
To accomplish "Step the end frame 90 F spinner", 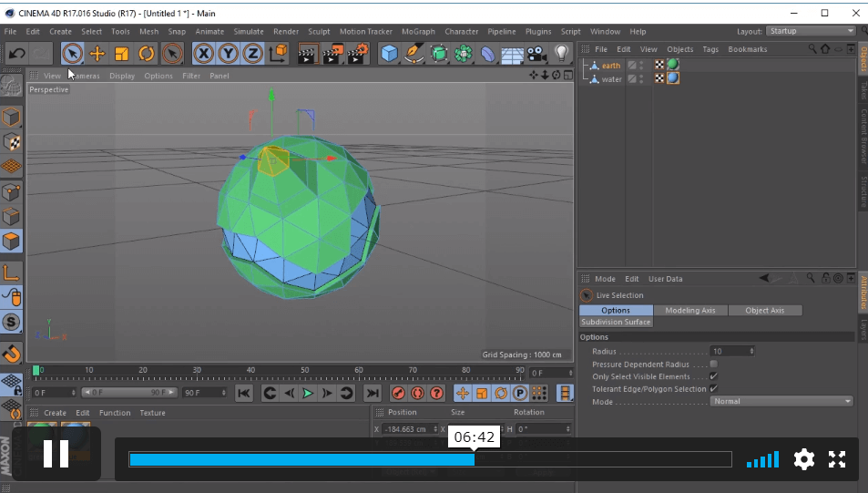I will tap(224, 393).
